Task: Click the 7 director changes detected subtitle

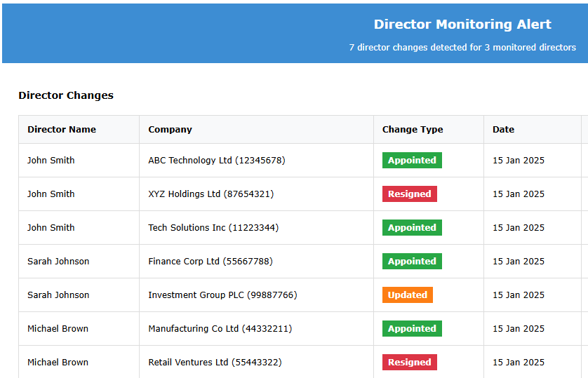Action: point(462,48)
